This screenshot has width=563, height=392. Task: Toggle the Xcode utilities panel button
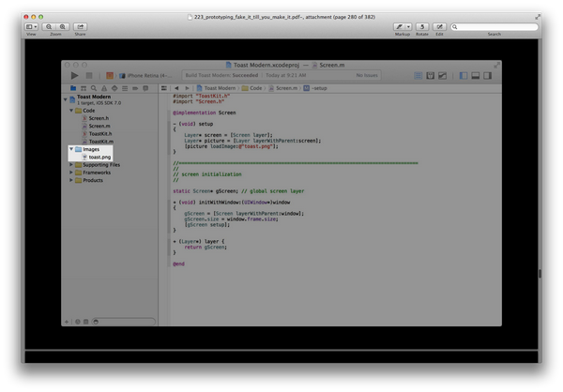[x=487, y=75]
